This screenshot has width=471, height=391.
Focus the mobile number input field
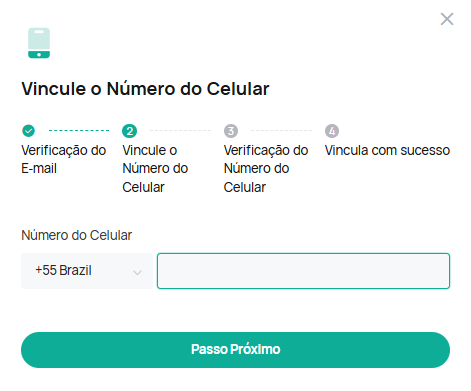[x=303, y=271]
